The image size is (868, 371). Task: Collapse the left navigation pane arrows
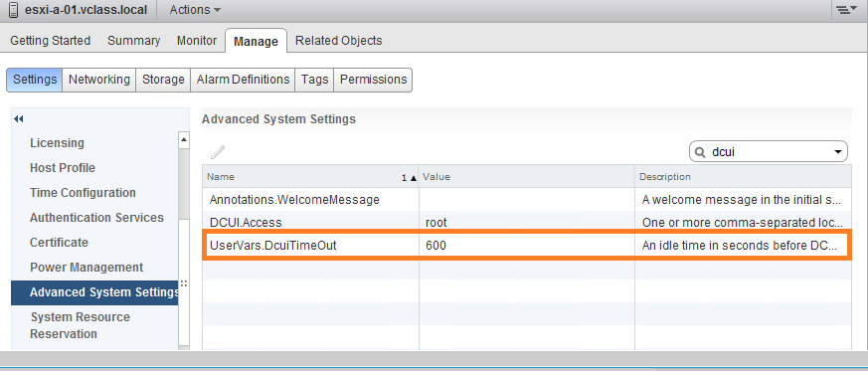coord(19,119)
